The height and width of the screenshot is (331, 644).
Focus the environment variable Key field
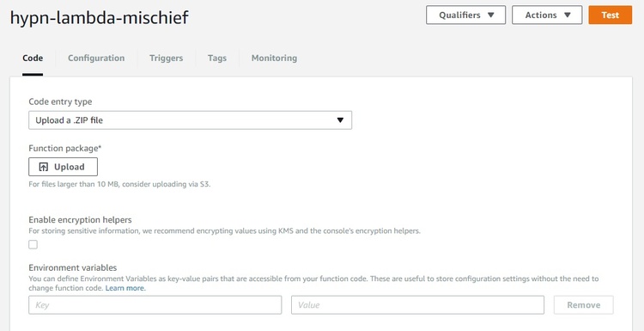pos(155,305)
